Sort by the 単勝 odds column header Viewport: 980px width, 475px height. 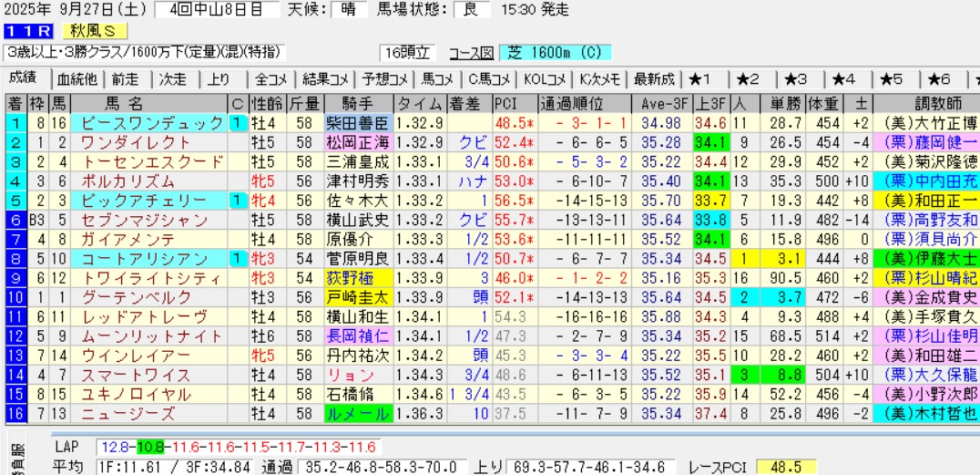[782, 103]
